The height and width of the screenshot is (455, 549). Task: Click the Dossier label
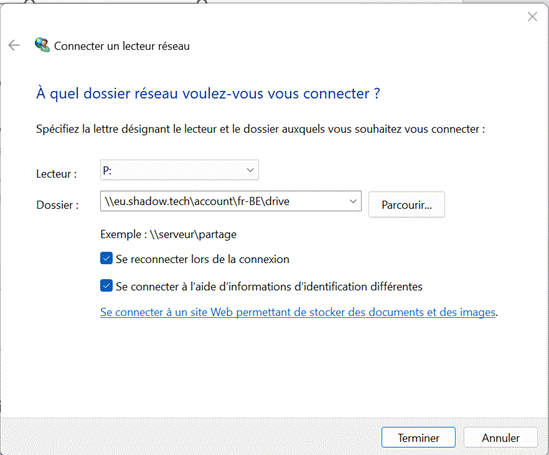57,205
